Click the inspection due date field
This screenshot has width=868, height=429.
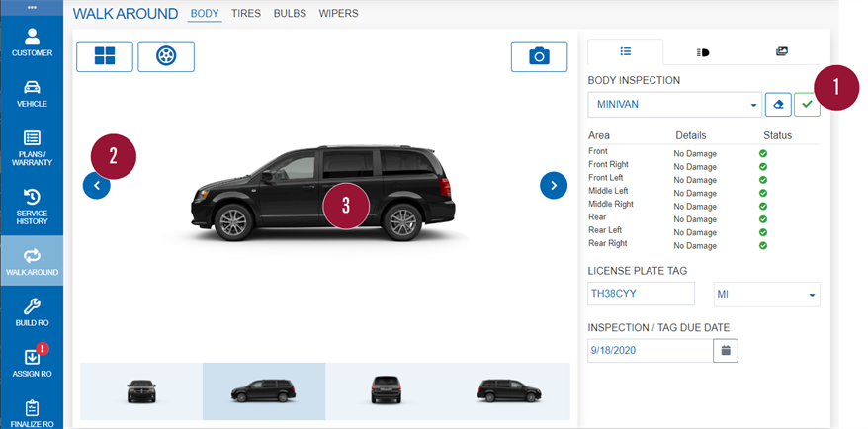(651, 350)
